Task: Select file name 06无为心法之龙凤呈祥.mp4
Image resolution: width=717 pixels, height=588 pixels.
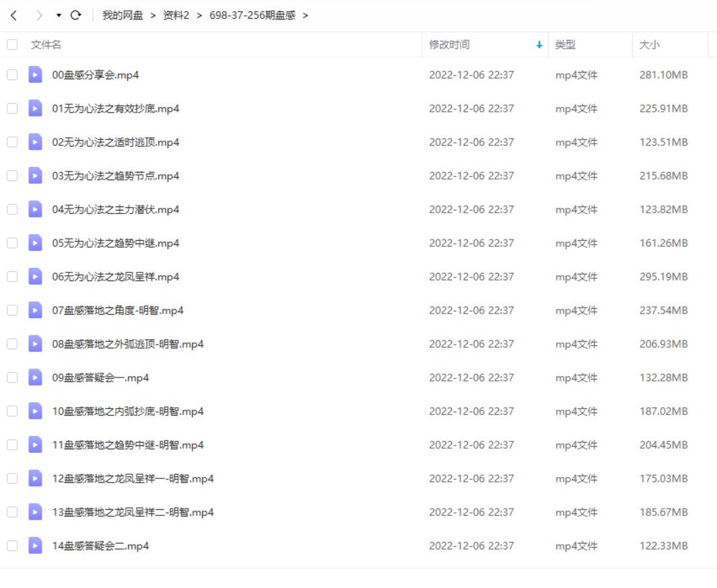Action: click(x=116, y=277)
